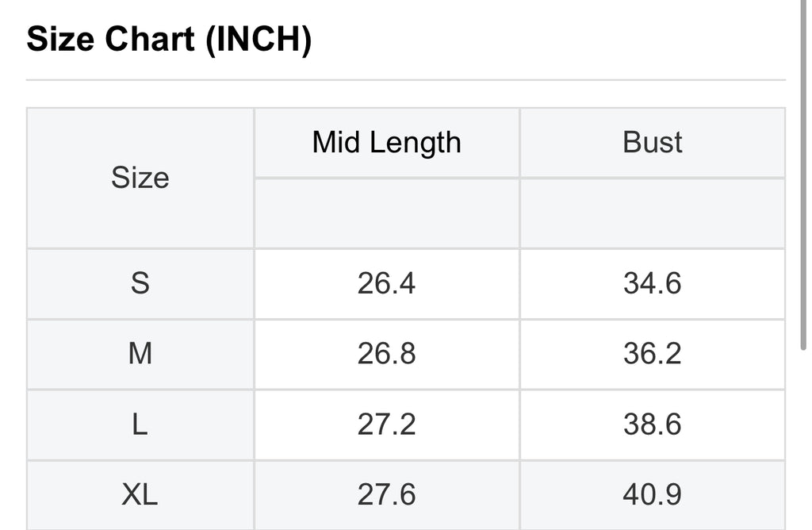812x530 pixels.
Task: Select the Mid Length column header
Action: tap(386, 143)
